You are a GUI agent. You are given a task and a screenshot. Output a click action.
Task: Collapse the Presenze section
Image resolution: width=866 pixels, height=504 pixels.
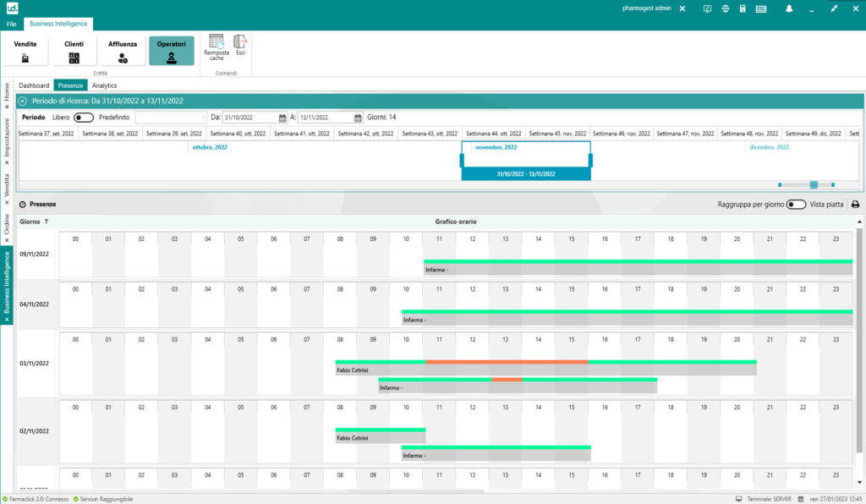point(23,205)
